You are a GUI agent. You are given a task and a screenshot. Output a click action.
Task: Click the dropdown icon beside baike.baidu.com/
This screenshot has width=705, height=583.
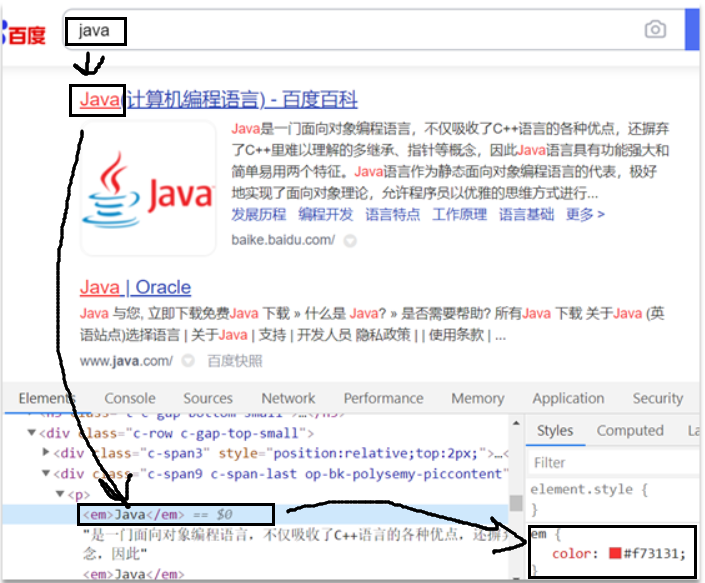coord(350,241)
